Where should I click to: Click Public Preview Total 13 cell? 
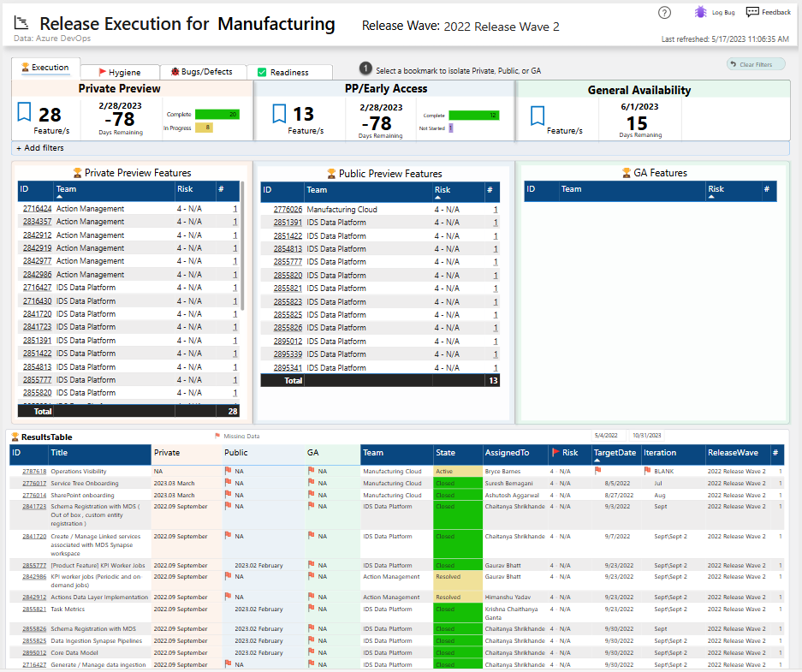coord(493,380)
